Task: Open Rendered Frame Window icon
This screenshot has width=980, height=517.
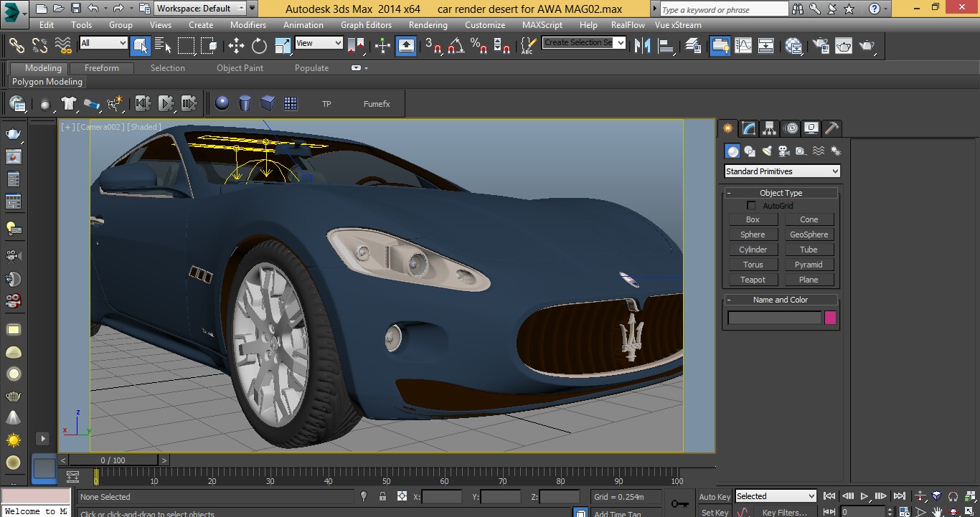Action: pyautogui.click(x=844, y=45)
